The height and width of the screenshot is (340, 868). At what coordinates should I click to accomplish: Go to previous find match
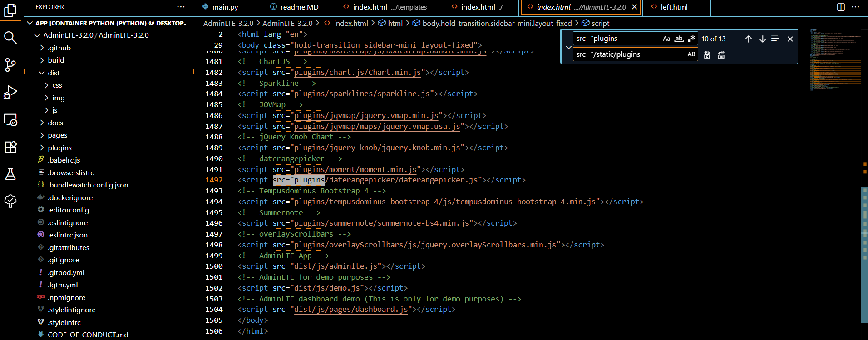pos(748,39)
